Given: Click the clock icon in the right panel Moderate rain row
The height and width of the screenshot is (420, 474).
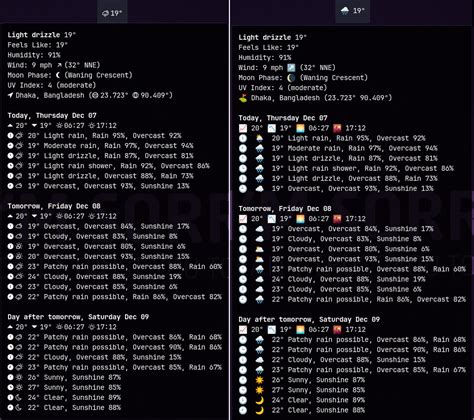Looking at the screenshot, I should (x=243, y=148).
